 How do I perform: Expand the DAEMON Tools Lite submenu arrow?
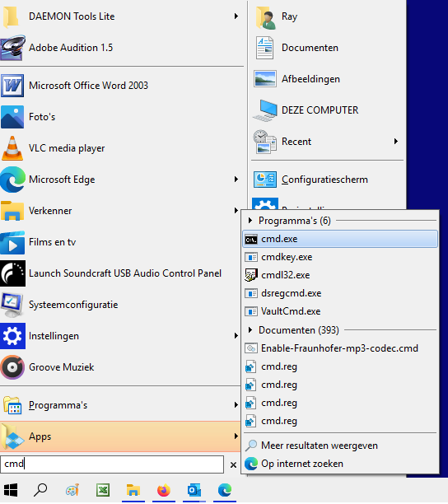tap(236, 16)
